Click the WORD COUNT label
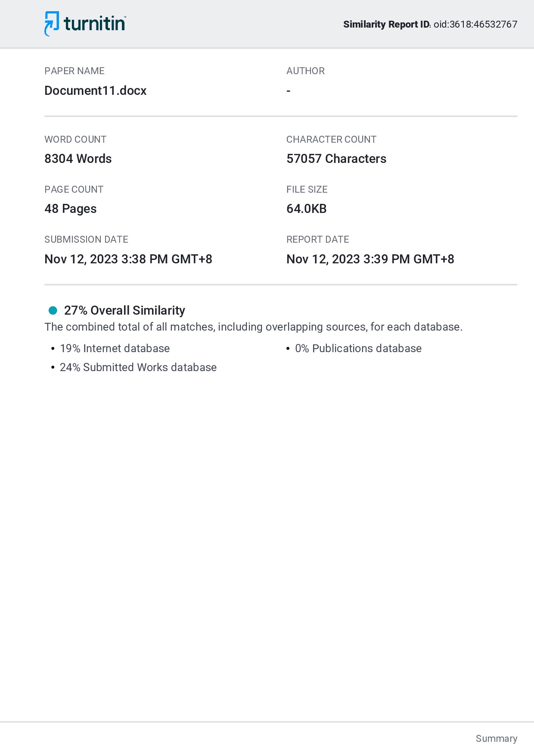Image resolution: width=534 pixels, height=756 pixels. click(x=75, y=140)
